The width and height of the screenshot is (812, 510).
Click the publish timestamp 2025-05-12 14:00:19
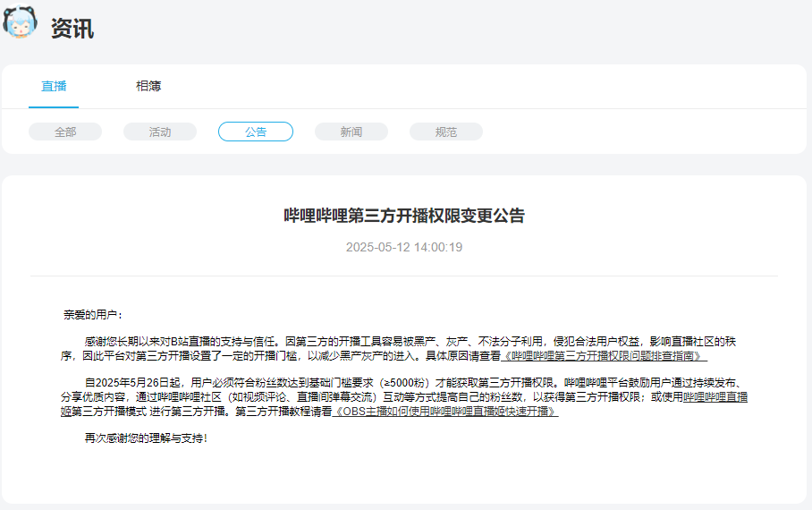pos(404,247)
